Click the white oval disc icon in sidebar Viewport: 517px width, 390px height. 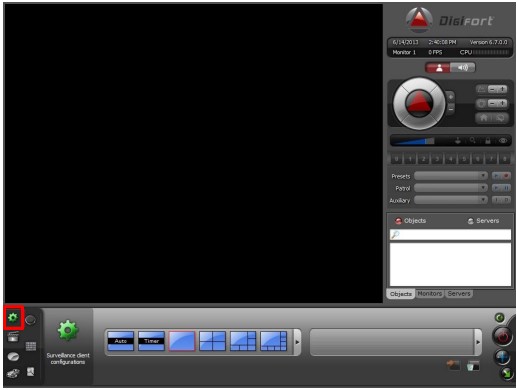(x=13, y=356)
